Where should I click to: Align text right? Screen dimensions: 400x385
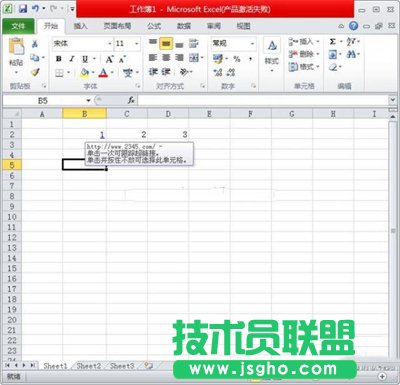click(x=179, y=58)
